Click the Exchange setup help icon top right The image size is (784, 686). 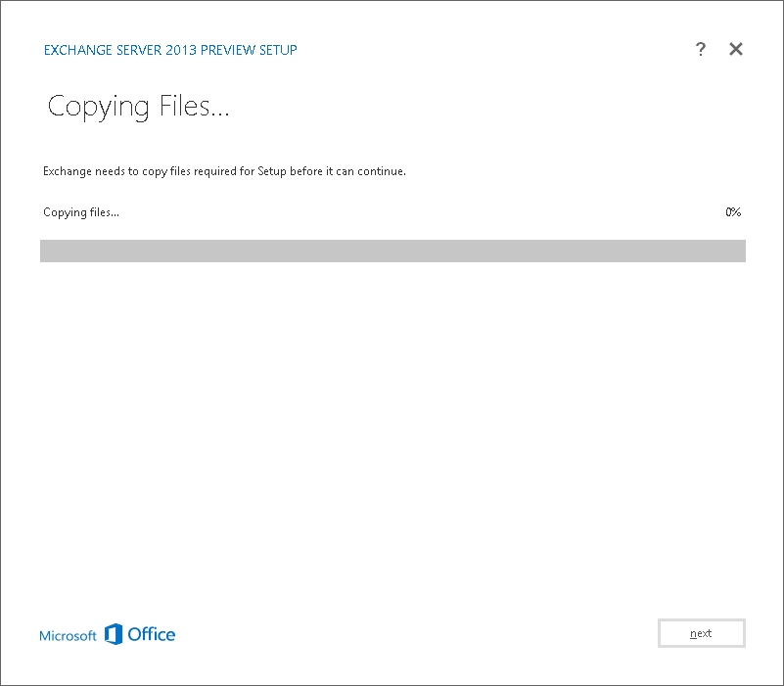click(x=701, y=49)
